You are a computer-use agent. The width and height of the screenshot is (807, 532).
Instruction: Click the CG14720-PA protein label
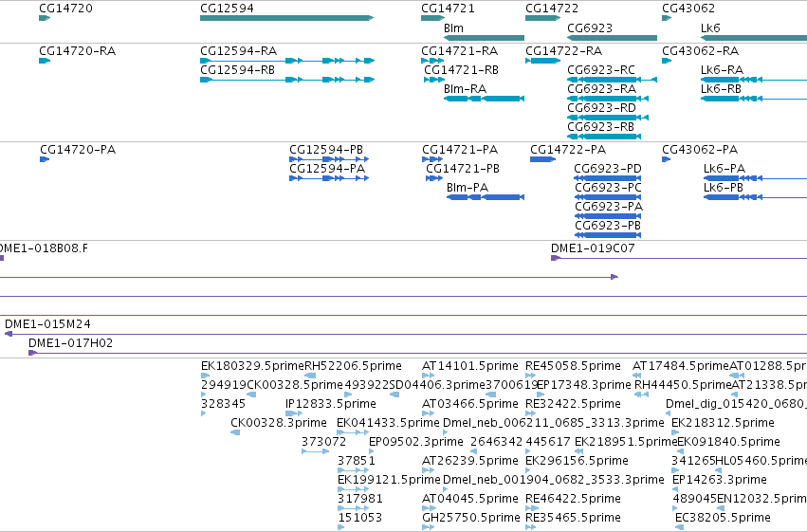pos(78,150)
